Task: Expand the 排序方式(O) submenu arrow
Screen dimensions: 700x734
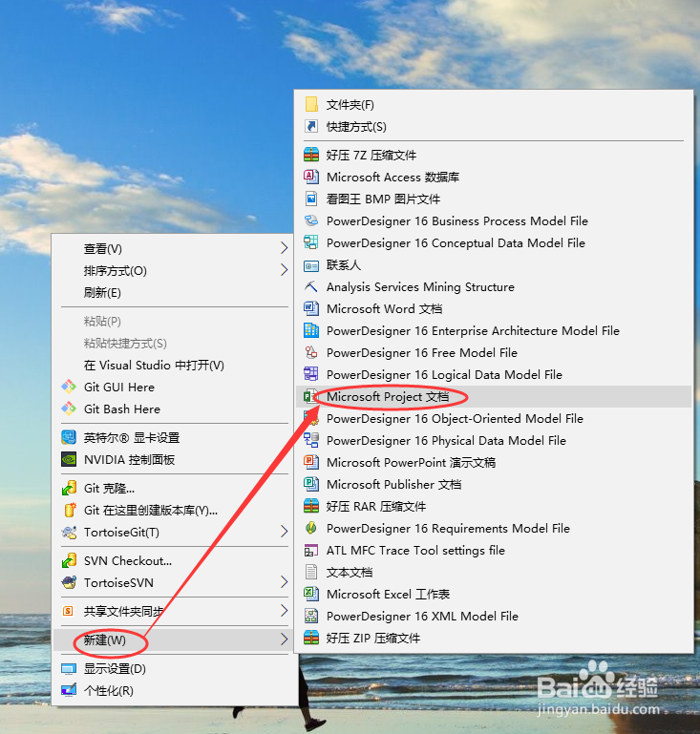Action: [x=284, y=270]
